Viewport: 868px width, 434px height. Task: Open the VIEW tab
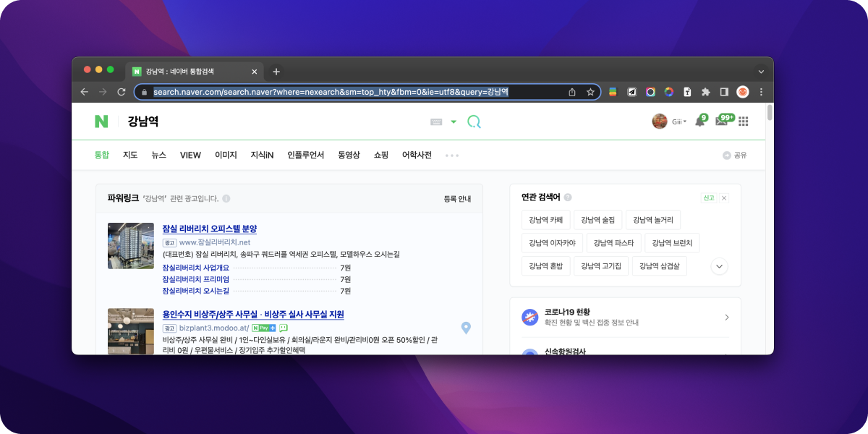[x=190, y=155]
